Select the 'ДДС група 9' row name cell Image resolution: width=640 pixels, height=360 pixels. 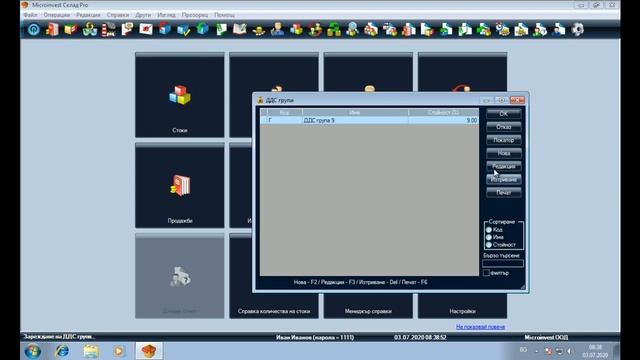(x=355, y=120)
